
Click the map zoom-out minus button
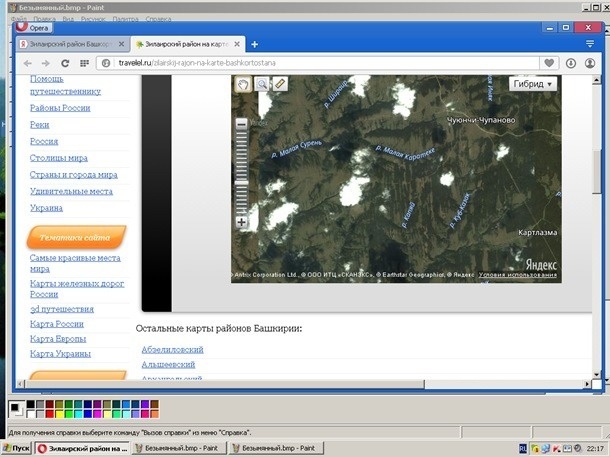[242, 124]
